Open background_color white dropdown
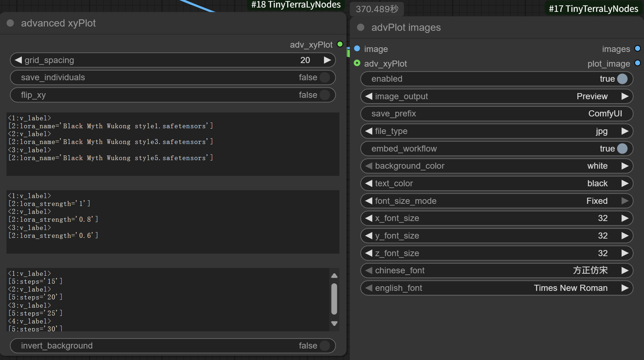Image resolution: width=644 pixels, height=360 pixels. click(497, 166)
